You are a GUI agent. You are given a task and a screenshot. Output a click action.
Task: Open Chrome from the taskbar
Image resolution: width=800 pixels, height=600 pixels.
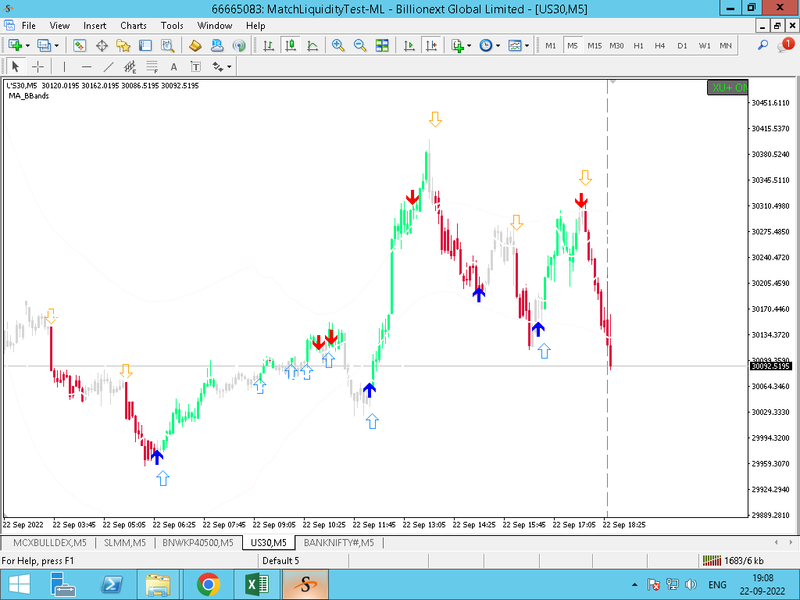coord(208,585)
